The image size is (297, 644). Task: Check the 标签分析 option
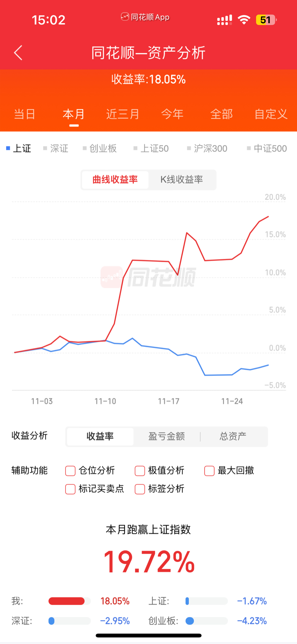click(140, 489)
